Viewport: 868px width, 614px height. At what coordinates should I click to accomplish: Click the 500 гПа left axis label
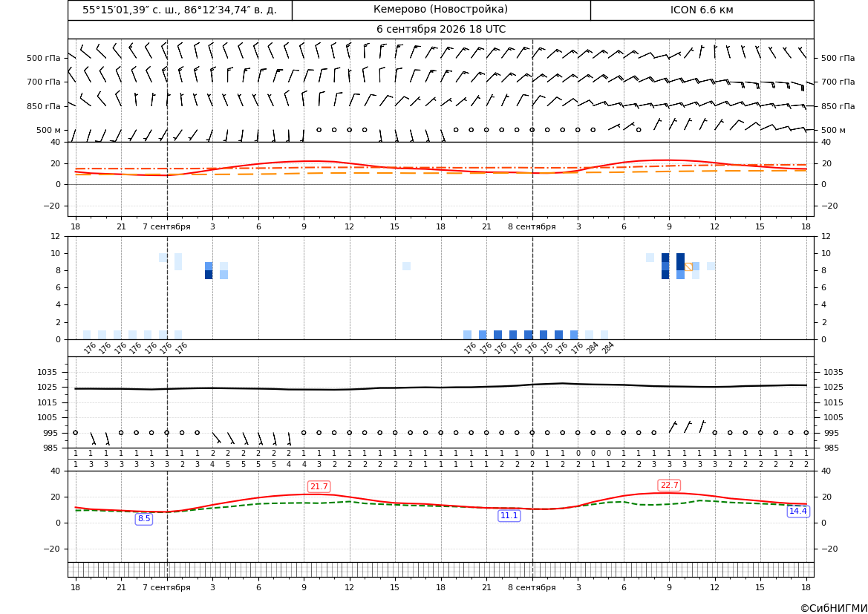click(x=43, y=58)
